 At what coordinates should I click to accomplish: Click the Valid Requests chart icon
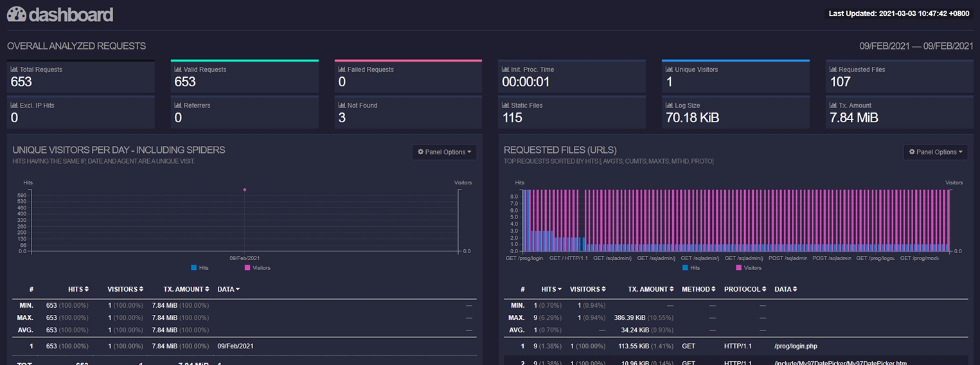178,69
